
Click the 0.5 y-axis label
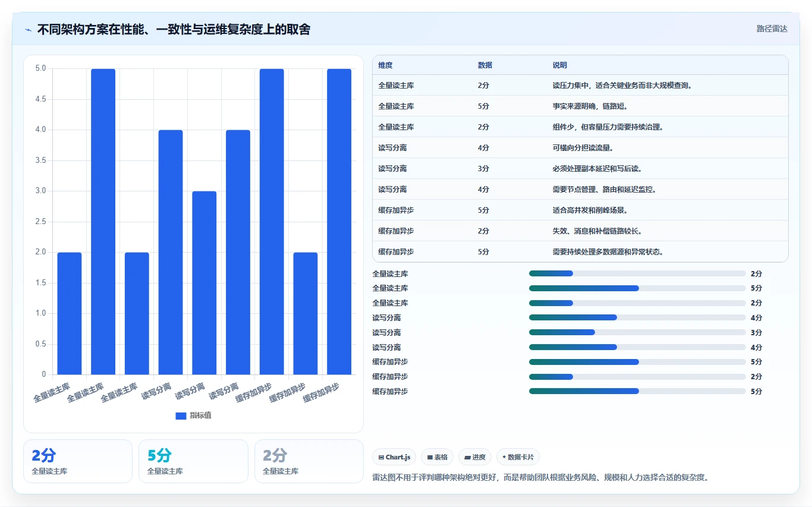[x=40, y=344]
